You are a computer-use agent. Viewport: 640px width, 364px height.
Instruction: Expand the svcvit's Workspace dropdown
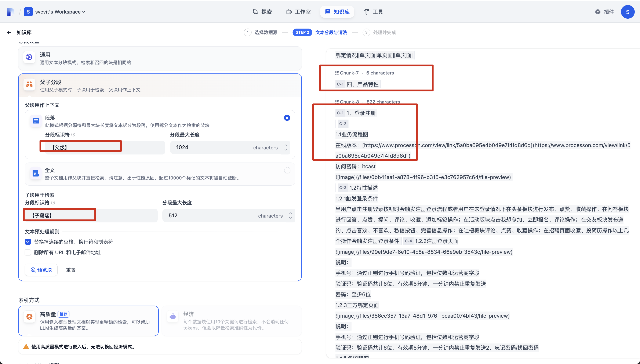[60, 12]
